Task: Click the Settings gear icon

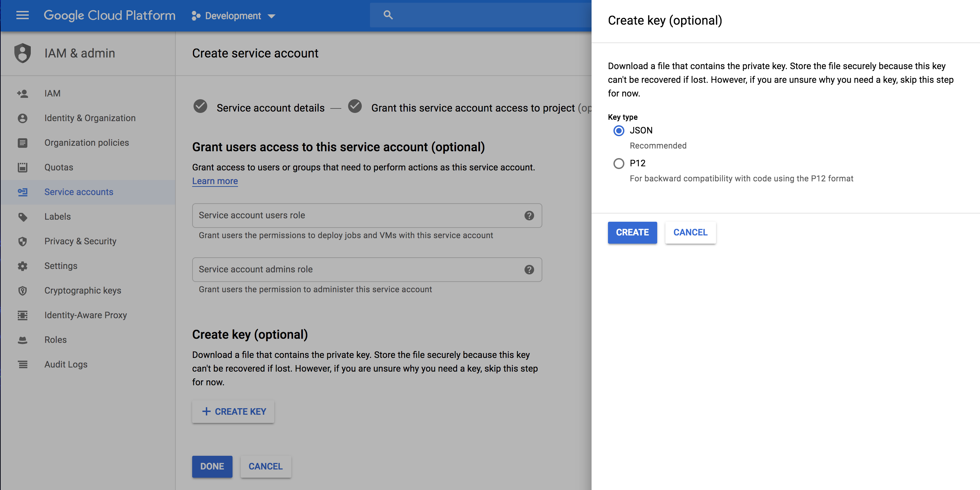Action: click(23, 266)
